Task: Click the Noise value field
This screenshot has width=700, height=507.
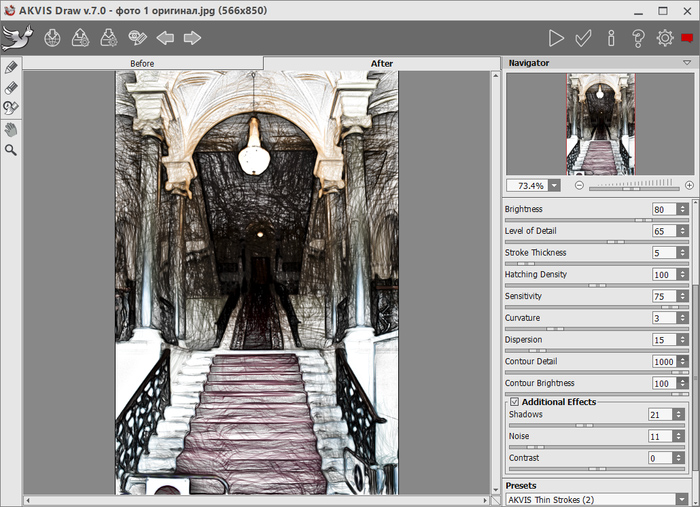Action: point(660,436)
